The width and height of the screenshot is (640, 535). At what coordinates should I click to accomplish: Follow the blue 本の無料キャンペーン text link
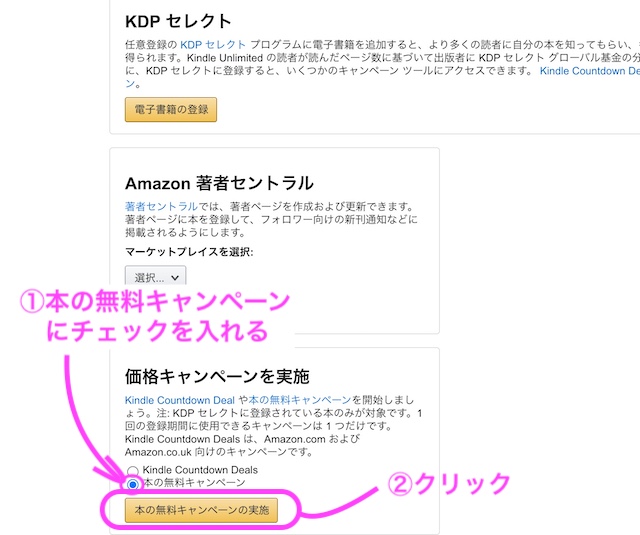point(298,400)
